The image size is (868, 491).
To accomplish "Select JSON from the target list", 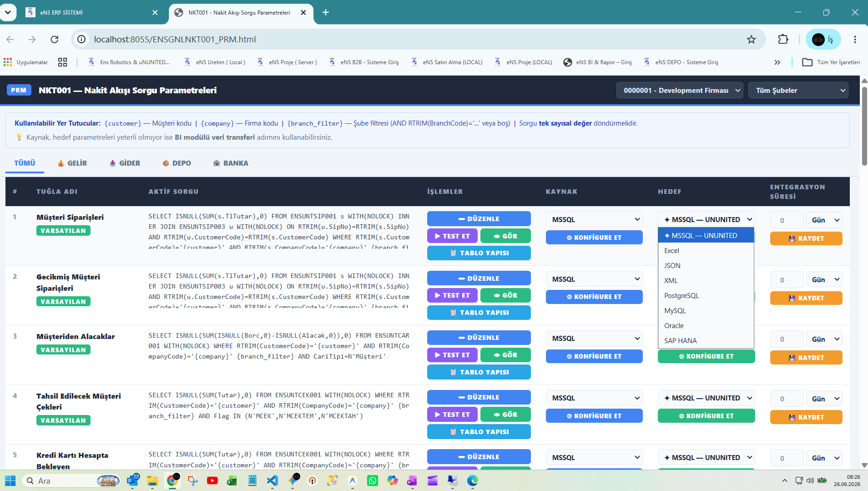I will [706, 266].
